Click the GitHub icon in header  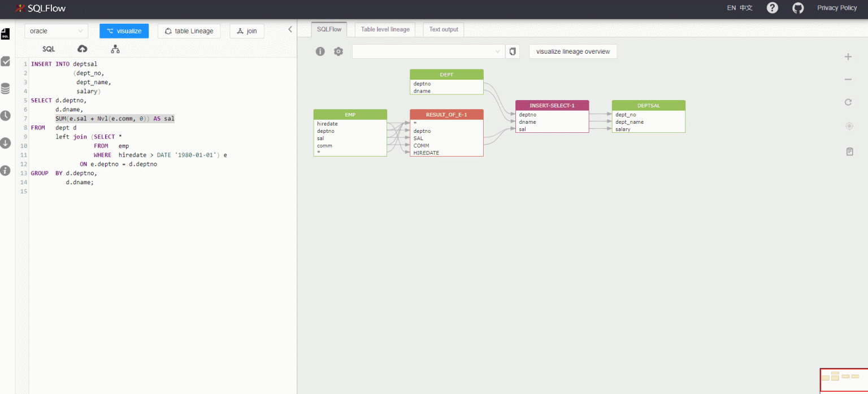798,8
